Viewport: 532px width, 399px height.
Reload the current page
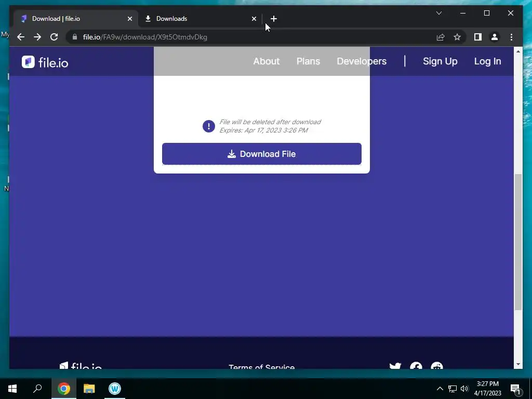[54, 37]
